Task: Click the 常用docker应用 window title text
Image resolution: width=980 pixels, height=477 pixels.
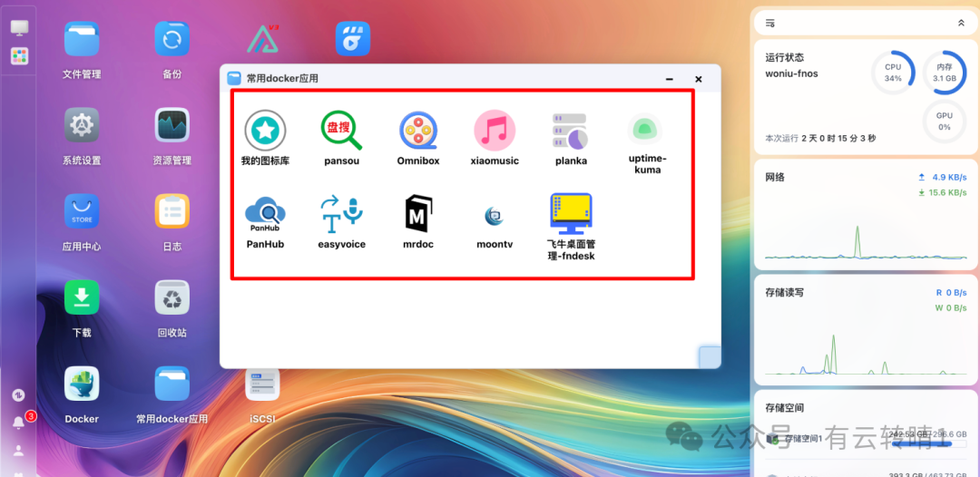Action: pos(282,79)
